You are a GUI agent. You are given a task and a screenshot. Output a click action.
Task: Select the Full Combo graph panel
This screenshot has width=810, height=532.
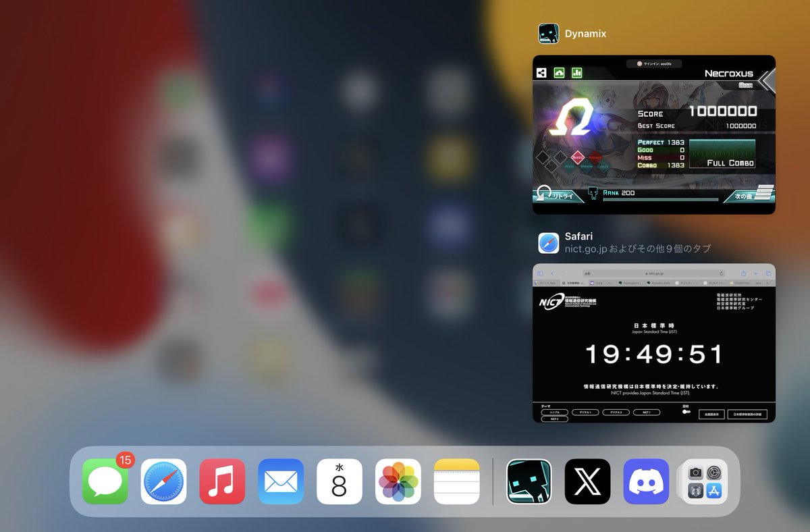click(722, 154)
